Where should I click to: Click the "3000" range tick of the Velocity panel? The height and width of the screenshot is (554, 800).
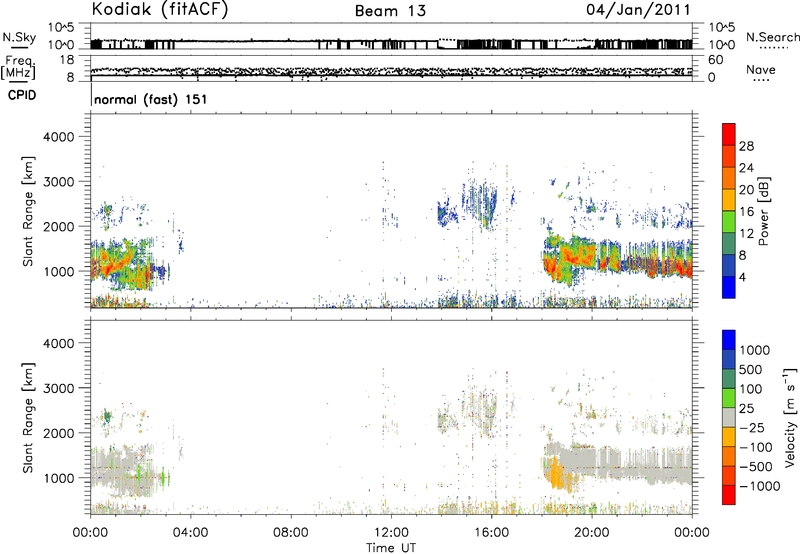click(x=59, y=388)
